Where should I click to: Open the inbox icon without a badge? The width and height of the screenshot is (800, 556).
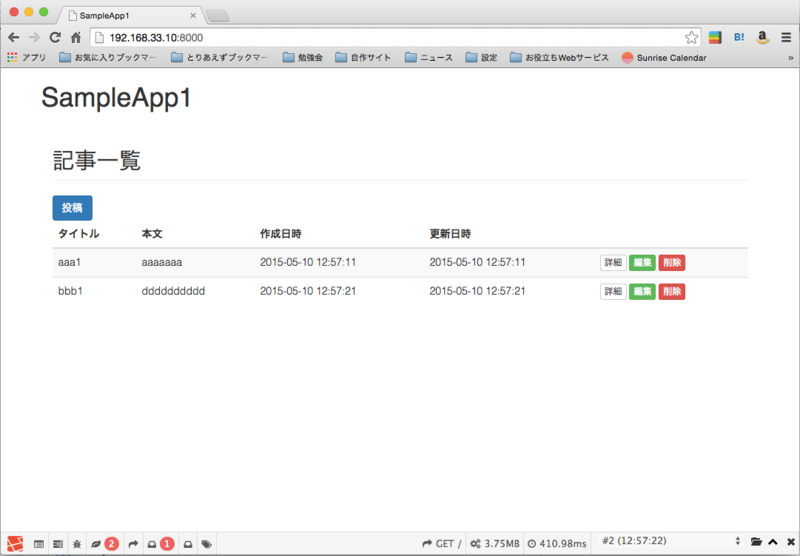[188, 544]
